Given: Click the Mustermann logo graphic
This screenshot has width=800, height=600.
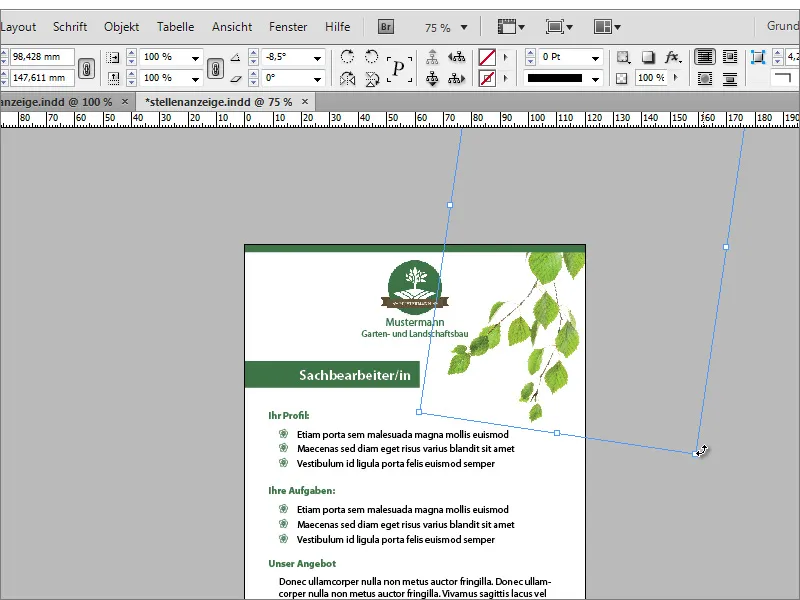Looking at the screenshot, I should pos(414,287).
